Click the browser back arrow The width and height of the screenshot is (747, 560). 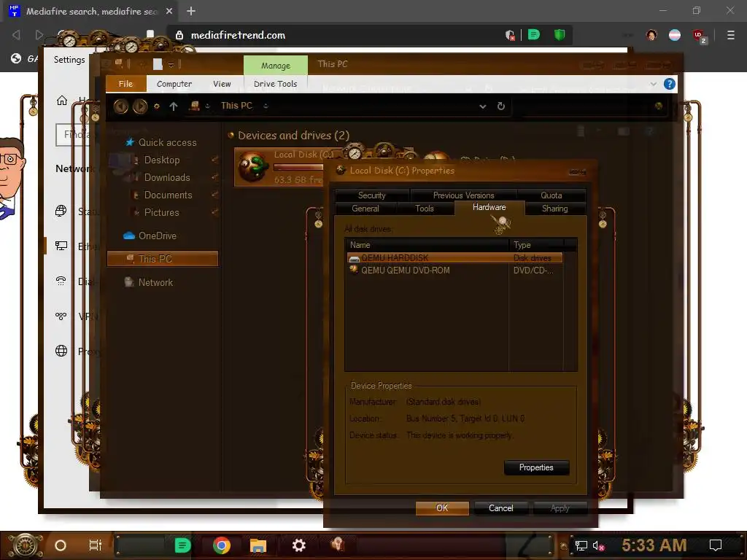(16, 35)
